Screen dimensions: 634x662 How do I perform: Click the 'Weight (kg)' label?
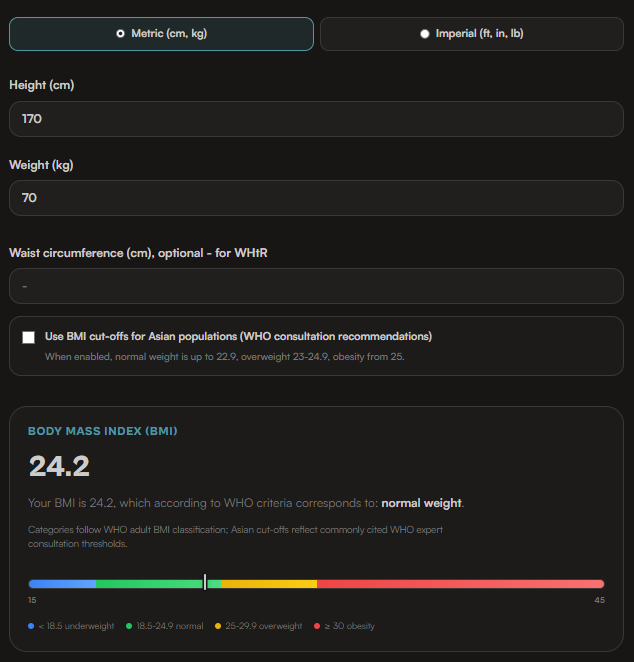pyautogui.click(x=41, y=165)
